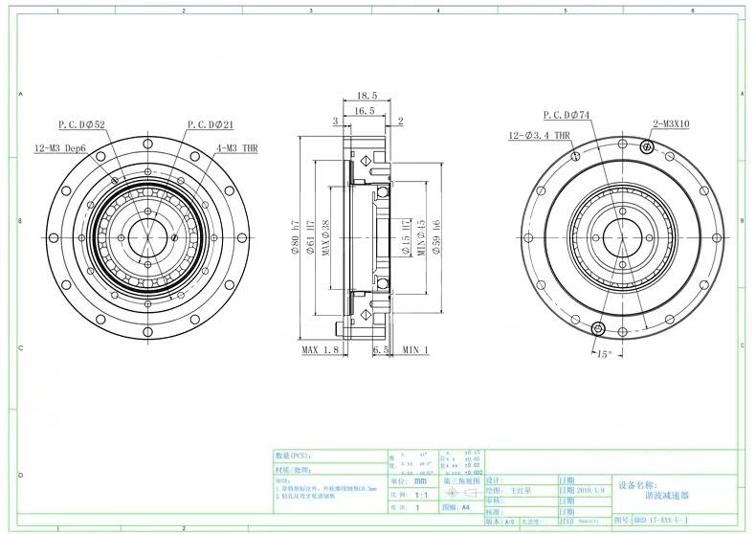
Task: Select the 18.5 width dimension
Action: click(x=367, y=97)
